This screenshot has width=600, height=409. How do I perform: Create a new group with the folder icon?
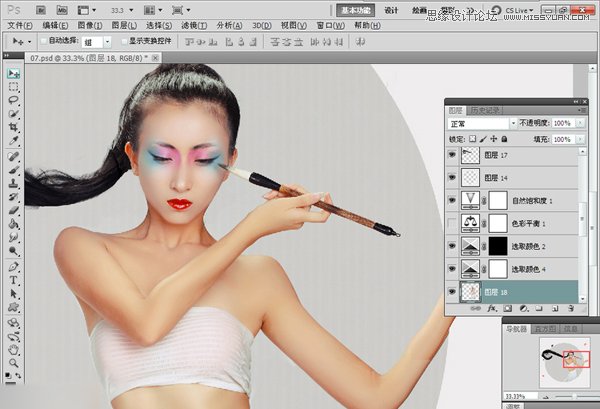coord(539,308)
